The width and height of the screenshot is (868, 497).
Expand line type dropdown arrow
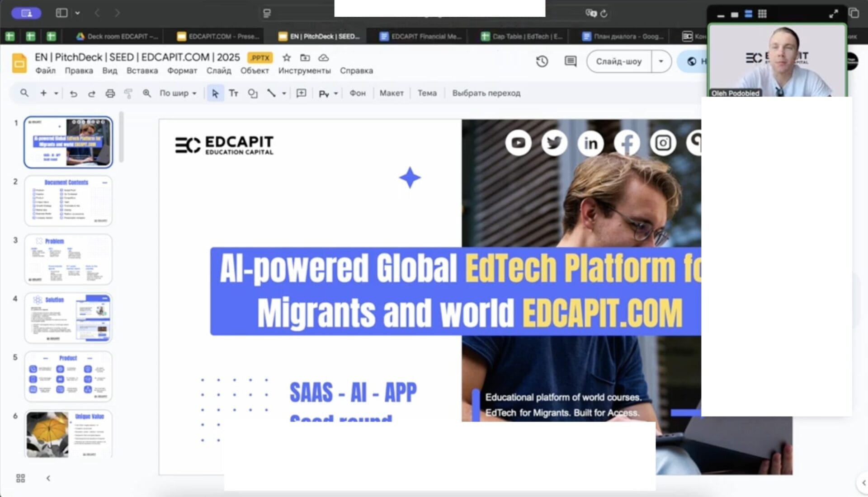(284, 94)
